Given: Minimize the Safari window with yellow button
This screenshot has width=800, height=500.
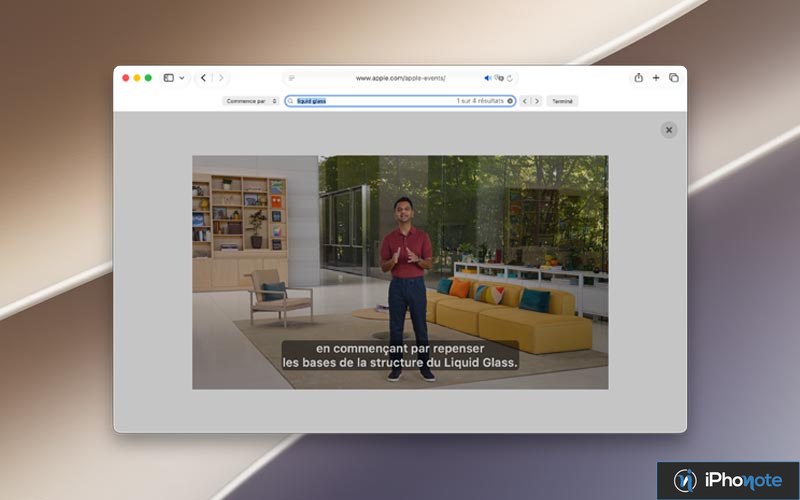Looking at the screenshot, I should [x=137, y=78].
